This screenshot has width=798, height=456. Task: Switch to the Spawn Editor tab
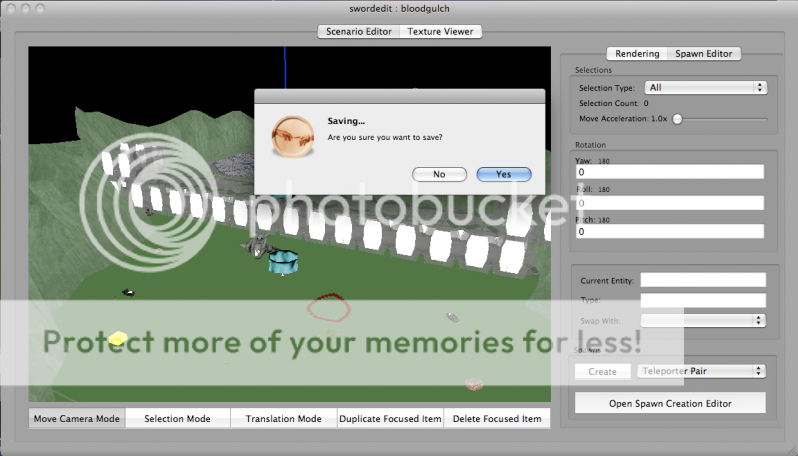[x=703, y=53]
